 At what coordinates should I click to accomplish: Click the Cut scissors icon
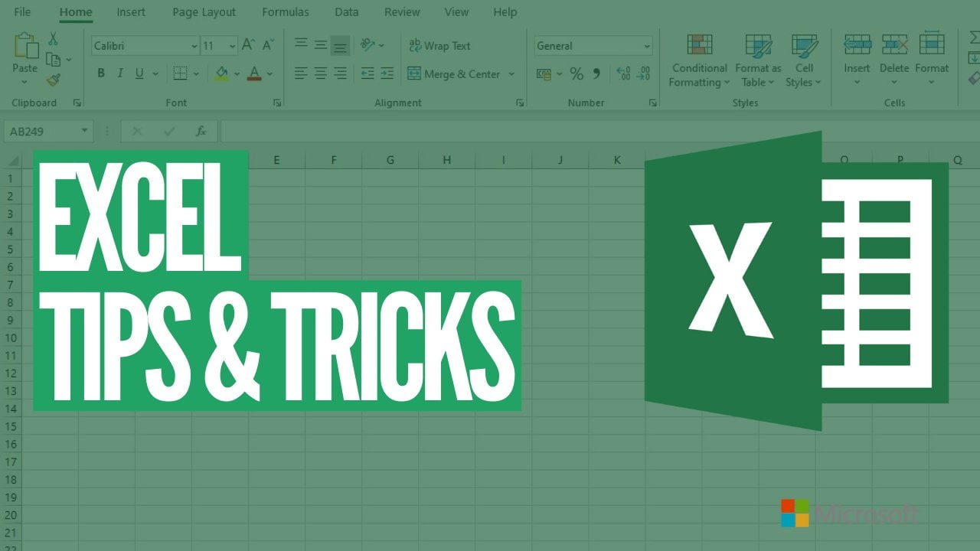click(x=53, y=38)
